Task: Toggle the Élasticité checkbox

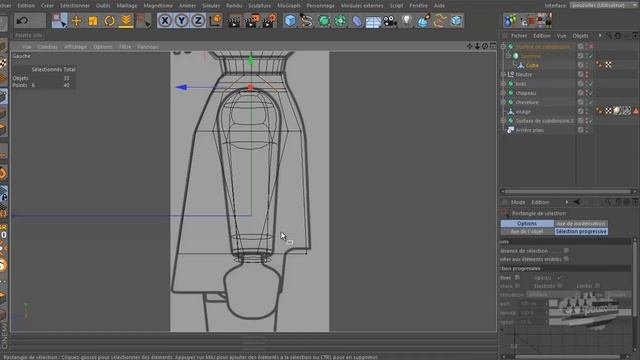Action: (560, 286)
